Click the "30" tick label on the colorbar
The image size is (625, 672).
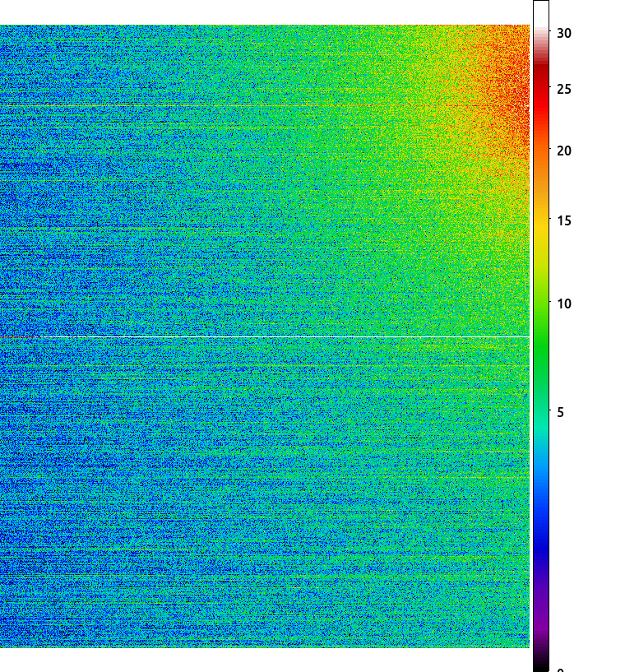pyautogui.click(x=564, y=33)
